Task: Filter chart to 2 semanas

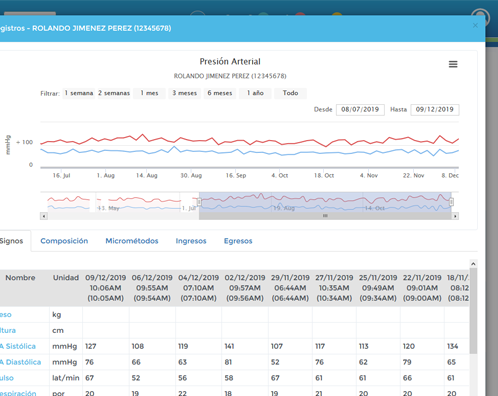Action: coord(114,93)
